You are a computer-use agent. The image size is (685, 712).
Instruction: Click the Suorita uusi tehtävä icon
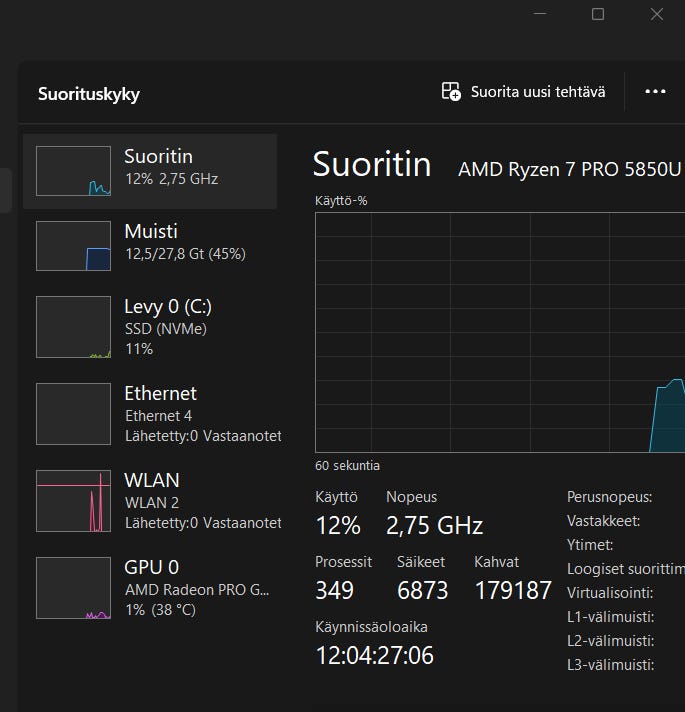coord(452,92)
